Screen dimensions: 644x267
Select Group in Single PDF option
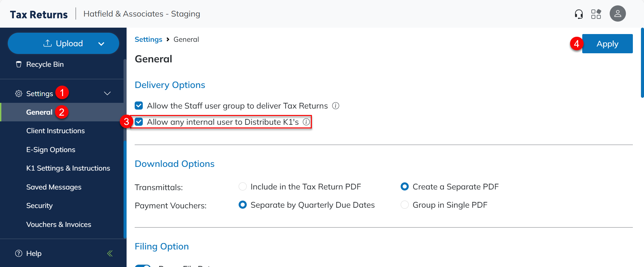[404, 205]
